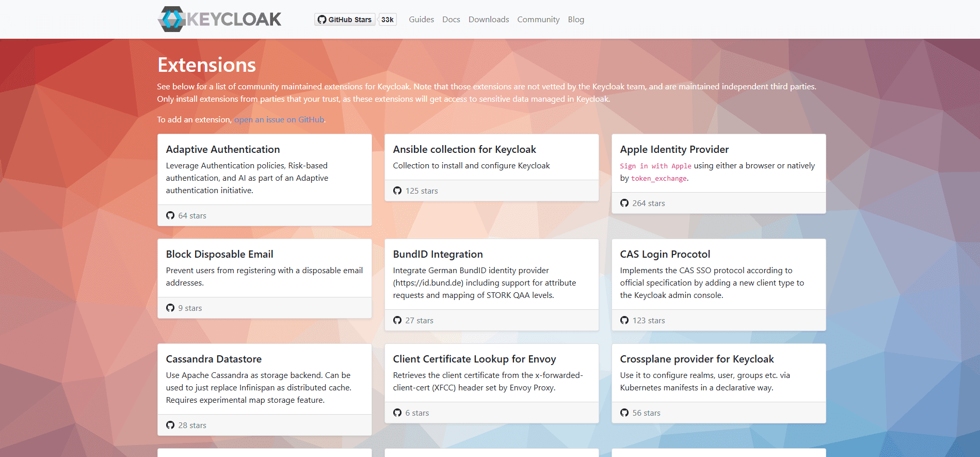Click GitHub icon on CAS Login card
The width and height of the screenshot is (980, 457).
coord(624,321)
